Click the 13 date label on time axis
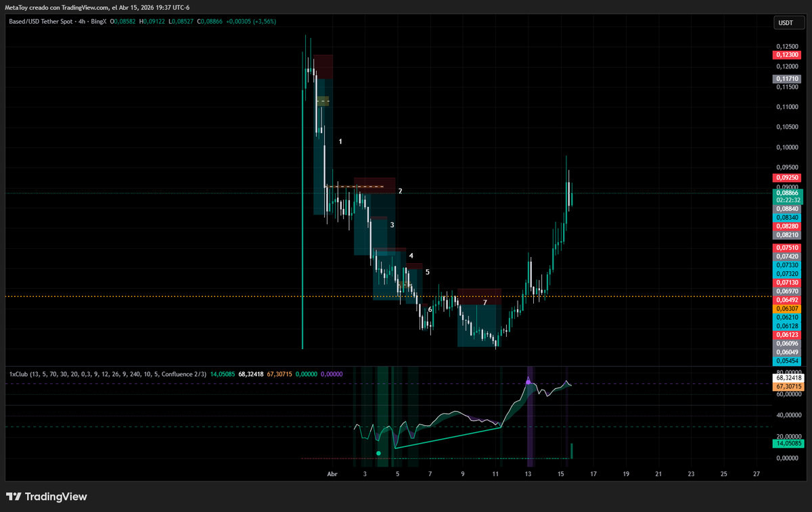This screenshot has width=812, height=512. [528, 474]
